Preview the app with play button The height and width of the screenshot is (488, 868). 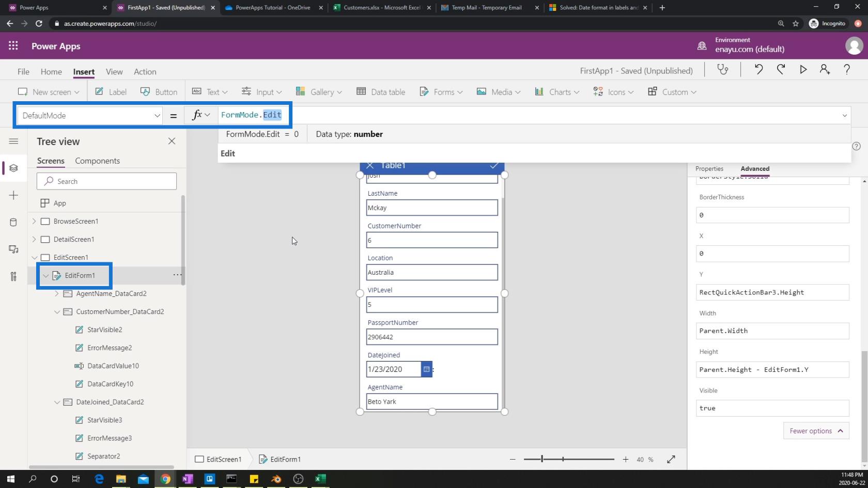(803, 70)
